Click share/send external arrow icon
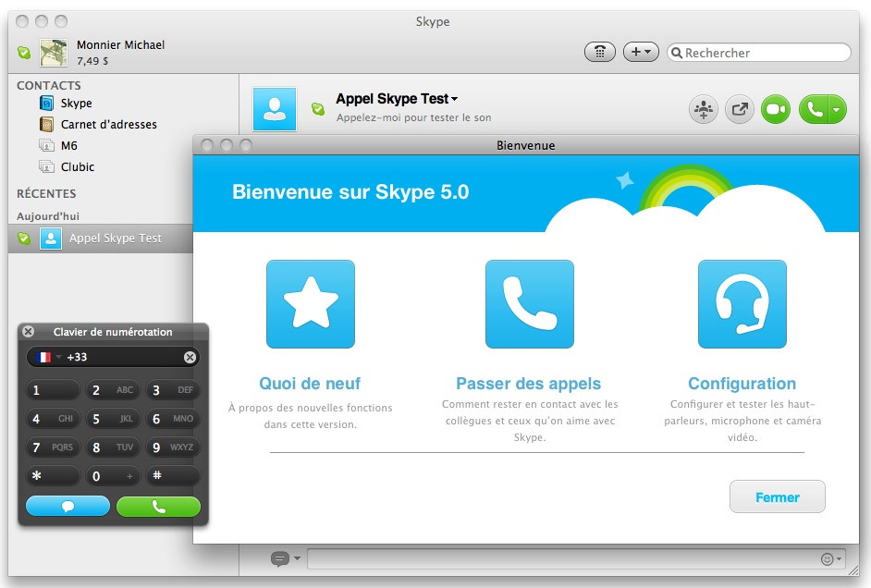 [740, 109]
